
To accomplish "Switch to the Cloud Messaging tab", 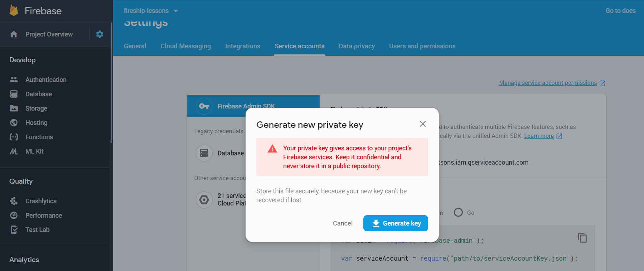I will point(185,46).
